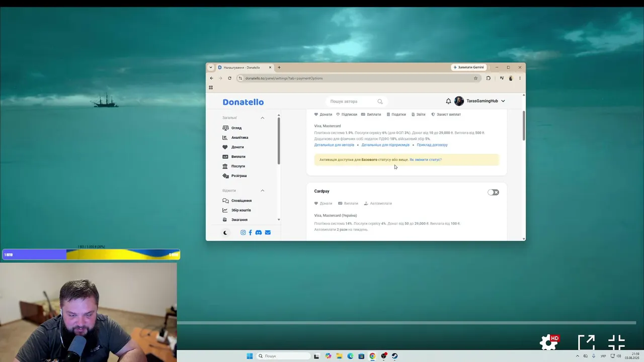Viewport: 644px width, 362px height.
Task: Reload the Donatello page
Action: point(229,78)
